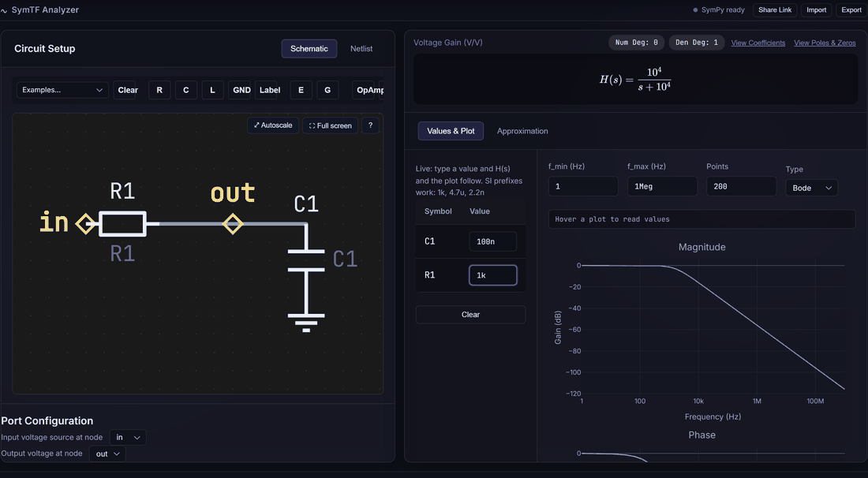The image size is (868, 478).
Task: Click the Export button
Action: pyautogui.click(x=851, y=10)
